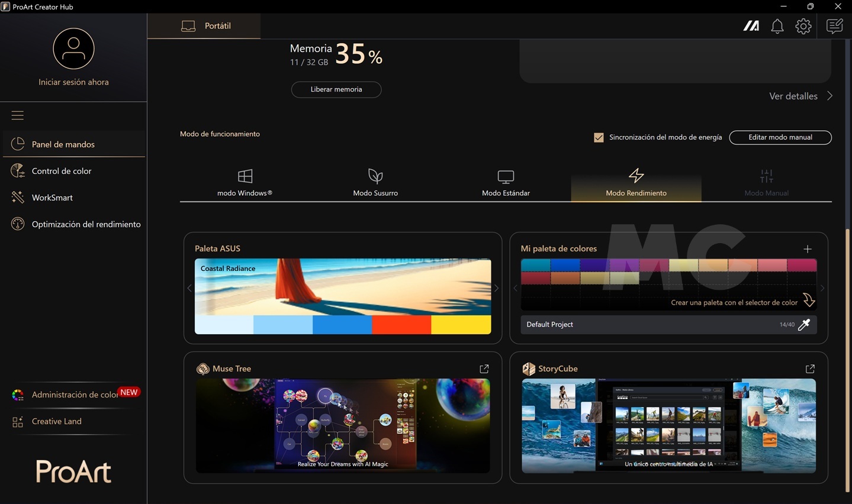Open Administración de color section
The height and width of the screenshot is (504, 852).
[x=74, y=395]
